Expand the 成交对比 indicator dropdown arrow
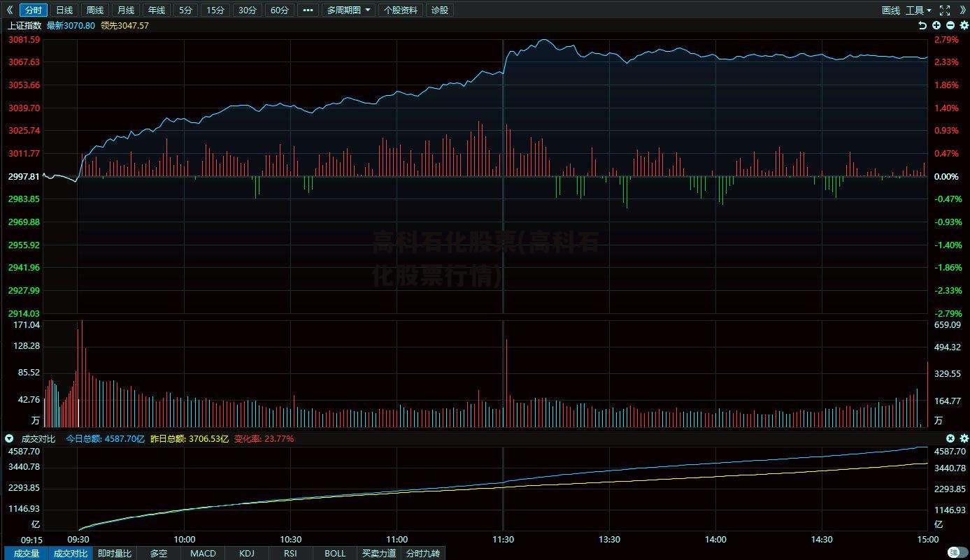Image resolution: width=970 pixels, height=560 pixels. click(9, 438)
